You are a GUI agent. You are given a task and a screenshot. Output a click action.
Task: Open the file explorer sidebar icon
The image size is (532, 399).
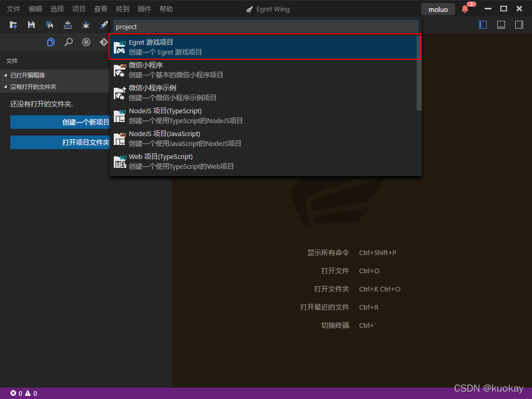coord(51,42)
